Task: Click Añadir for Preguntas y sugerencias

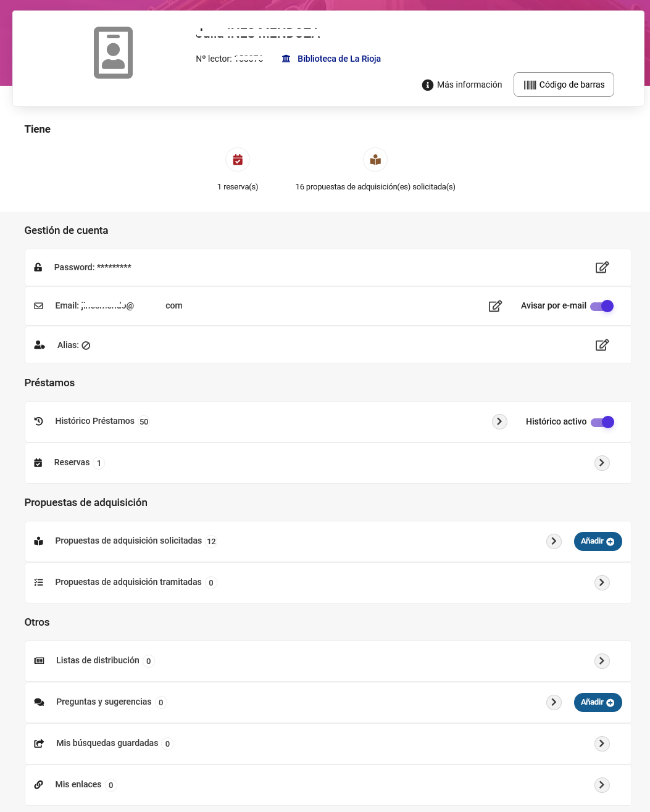Action: click(598, 702)
